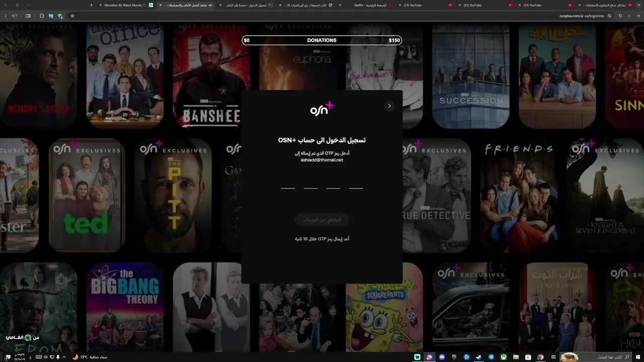Click The Big Bang Theory poster
Screen dimensions: 644x362
coord(125,307)
